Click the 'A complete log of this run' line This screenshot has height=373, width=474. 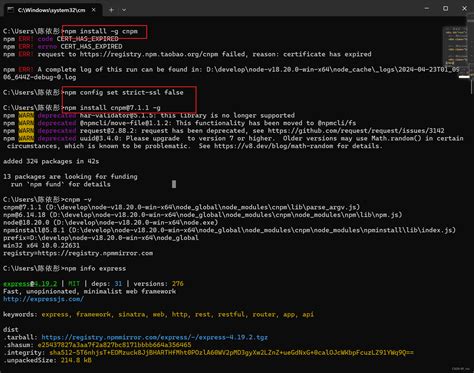point(232,69)
